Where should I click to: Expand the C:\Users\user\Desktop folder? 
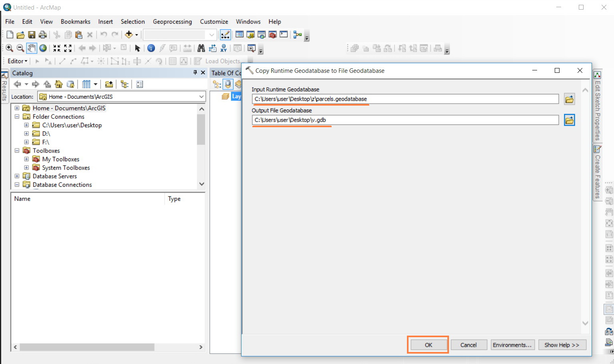(x=26, y=125)
